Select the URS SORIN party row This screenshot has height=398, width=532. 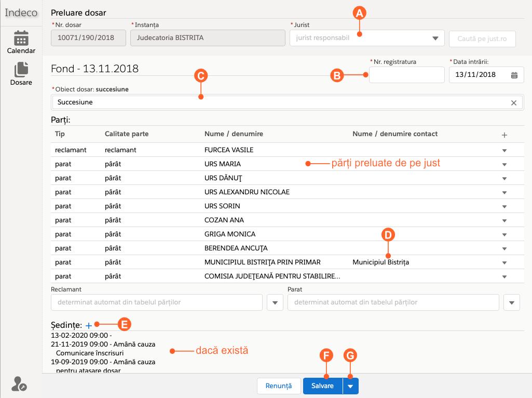(222, 206)
